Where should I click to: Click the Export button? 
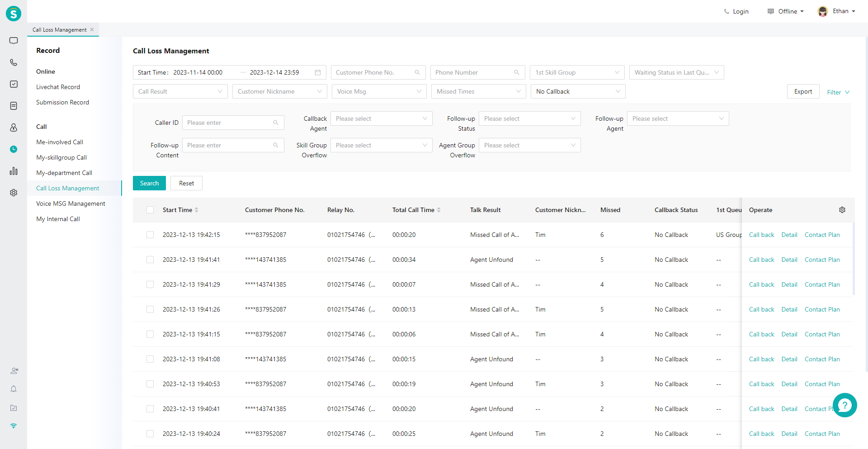click(803, 91)
